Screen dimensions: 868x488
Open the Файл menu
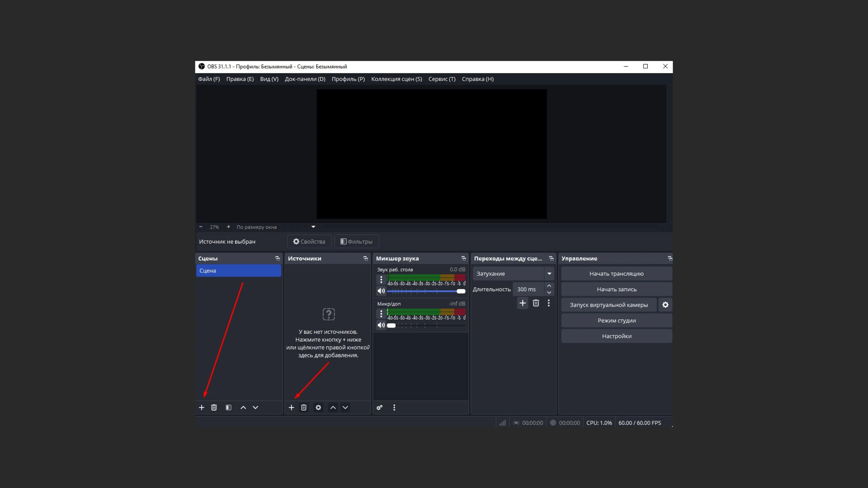(209, 79)
